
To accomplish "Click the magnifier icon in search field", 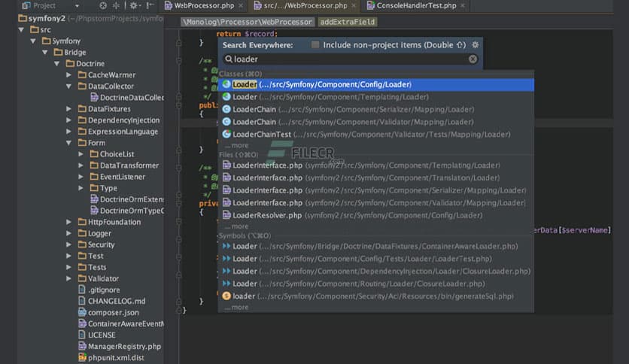I will pos(229,59).
